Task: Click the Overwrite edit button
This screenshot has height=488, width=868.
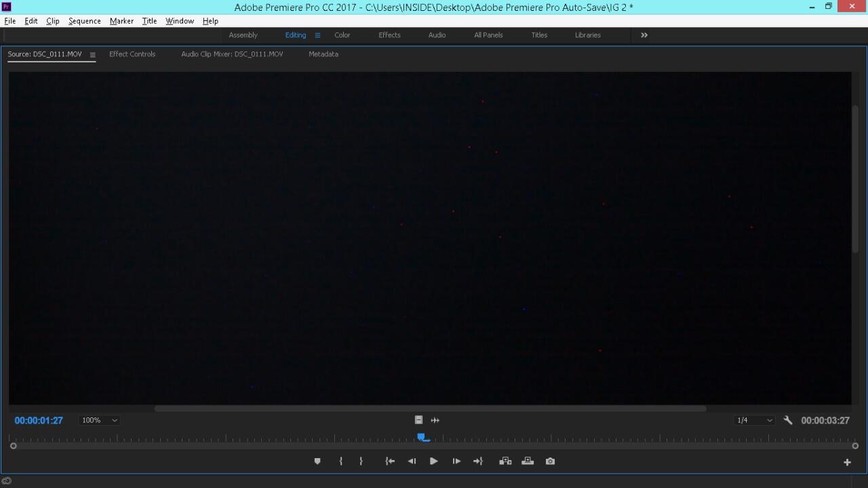Action: click(528, 462)
